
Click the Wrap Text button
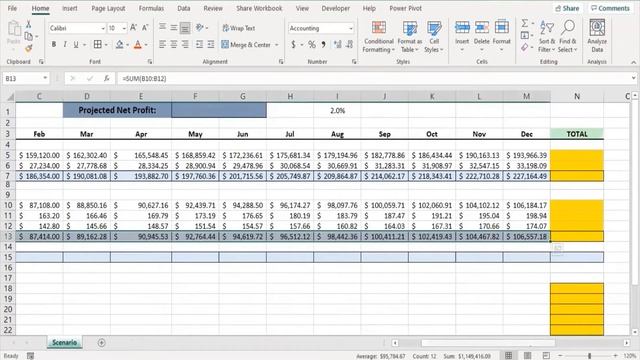[x=239, y=28]
